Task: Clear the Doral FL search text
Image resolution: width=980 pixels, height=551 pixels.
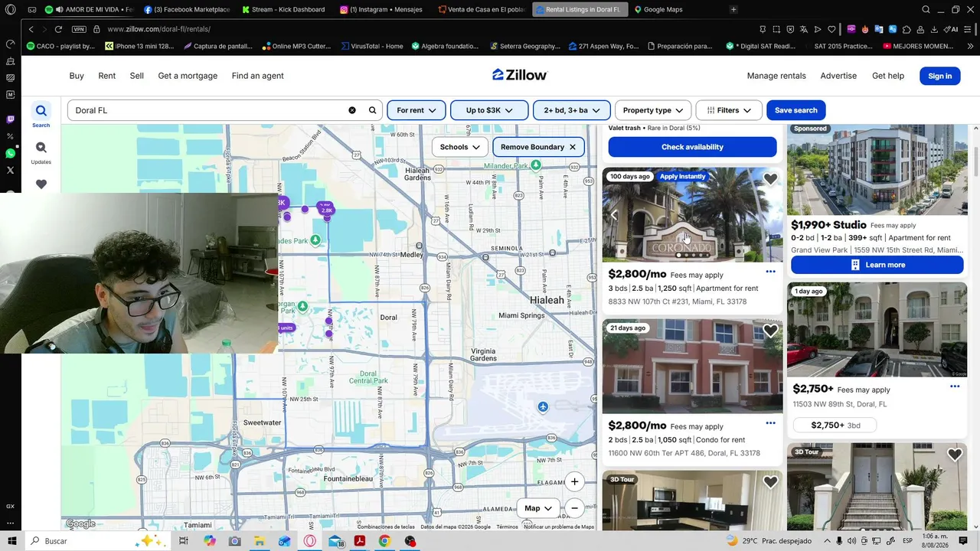Action: click(352, 110)
